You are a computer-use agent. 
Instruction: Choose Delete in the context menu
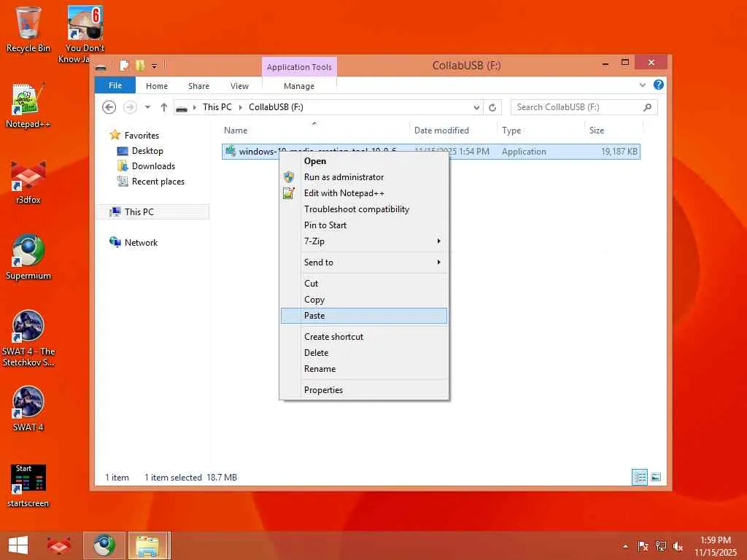point(364,353)
